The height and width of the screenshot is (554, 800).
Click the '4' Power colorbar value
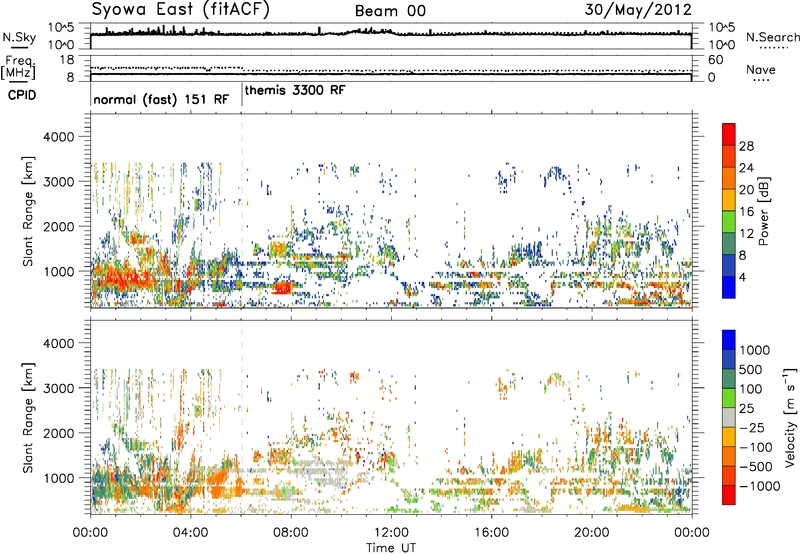point(743,277)
